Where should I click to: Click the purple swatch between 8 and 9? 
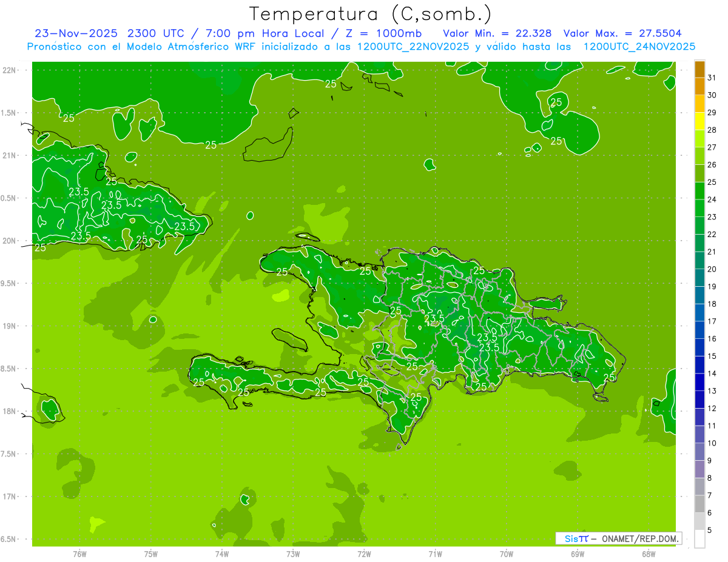(699, 469)
